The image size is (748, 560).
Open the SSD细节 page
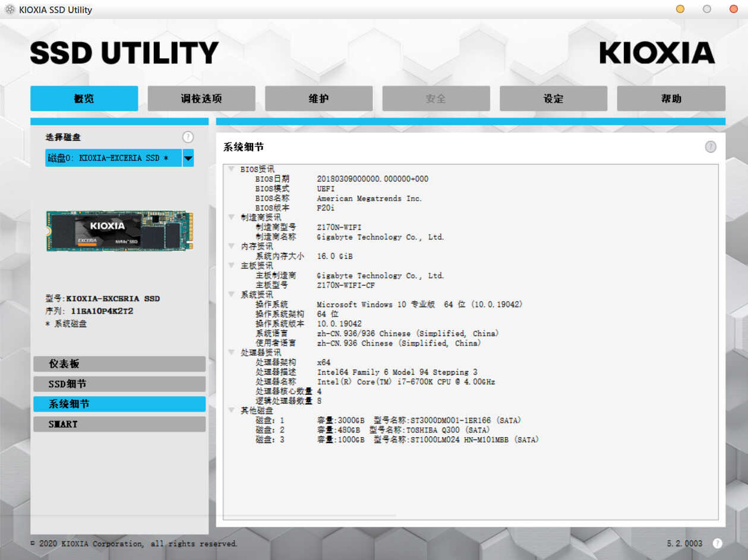click(x=119, y=384)
